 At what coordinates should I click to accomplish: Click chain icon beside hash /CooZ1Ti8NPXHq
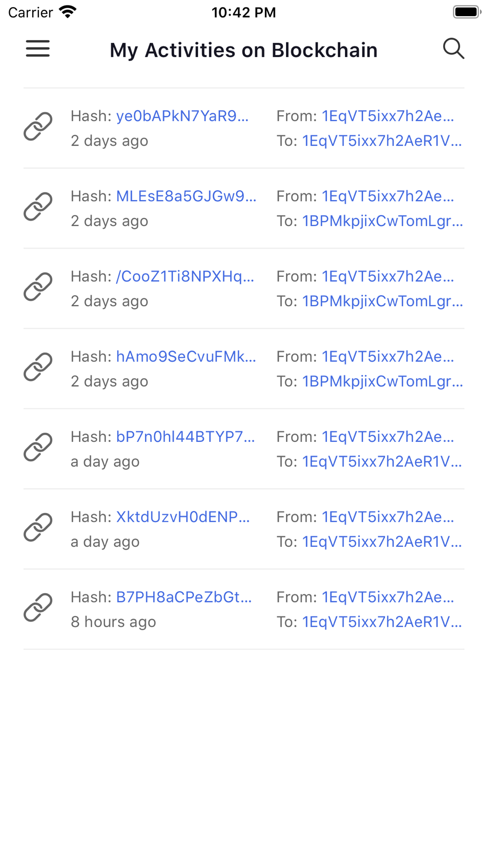38,287
